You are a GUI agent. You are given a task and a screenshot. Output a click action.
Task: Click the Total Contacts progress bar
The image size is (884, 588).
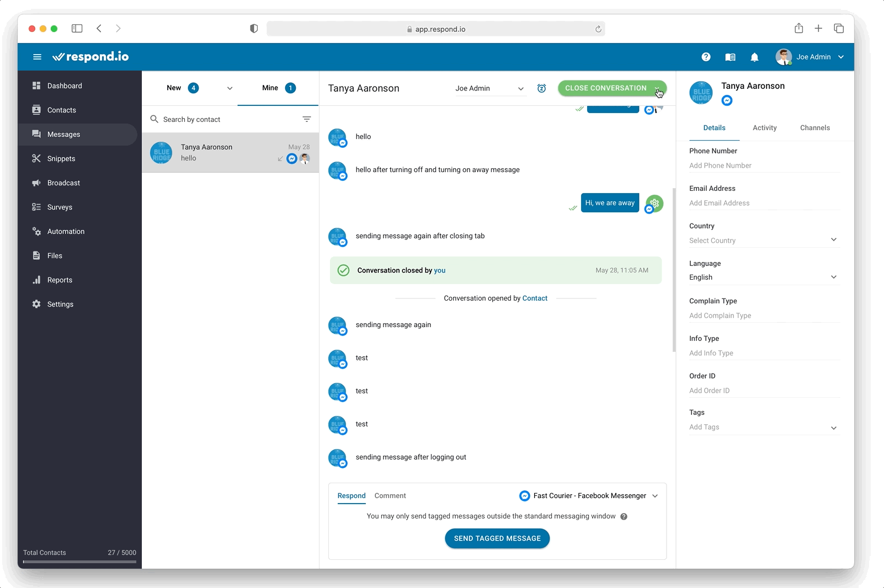(79, 562)
